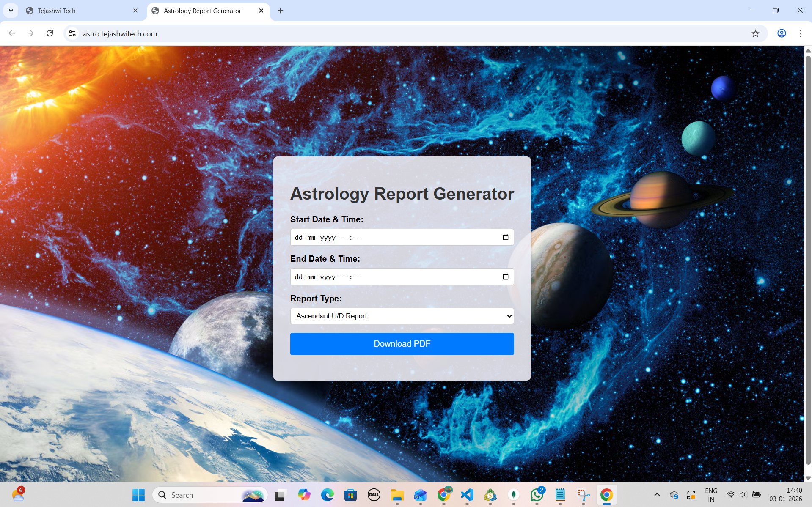Click the Start Date input field
Image resolution: width=812 pixels, height=507 pixels.
(x=381, y=237)
